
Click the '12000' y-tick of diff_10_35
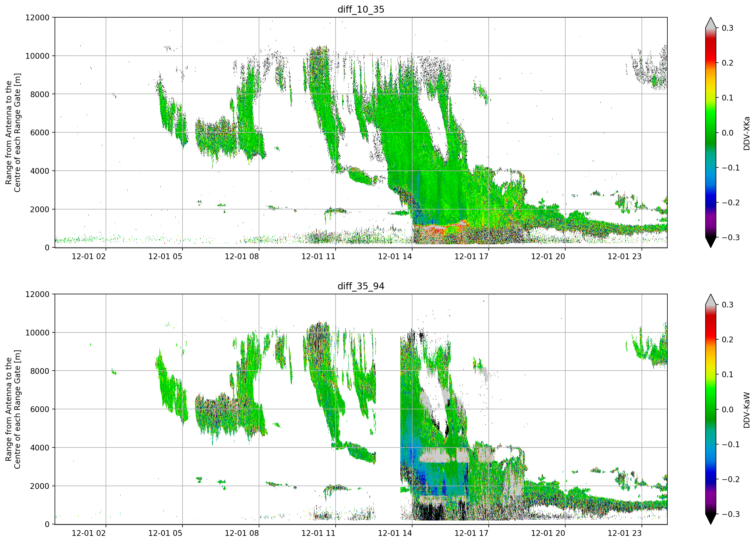pyautogui.click(x=37, y=17)
